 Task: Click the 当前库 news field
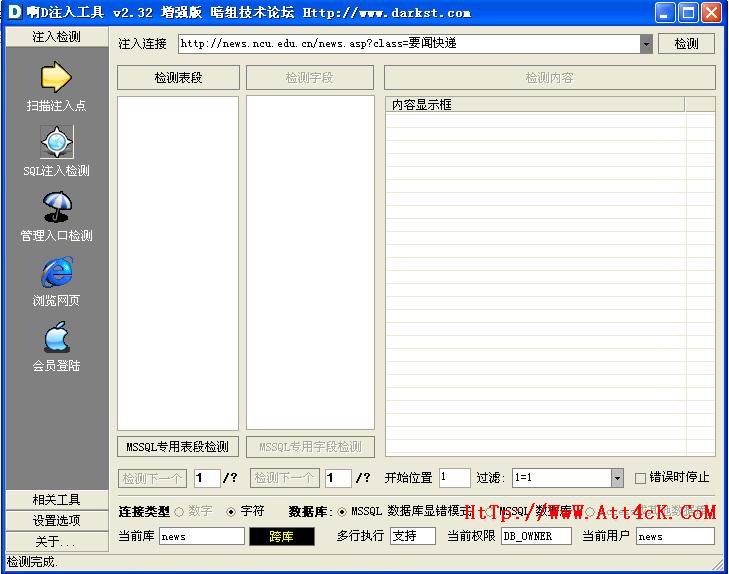[202, 536]
